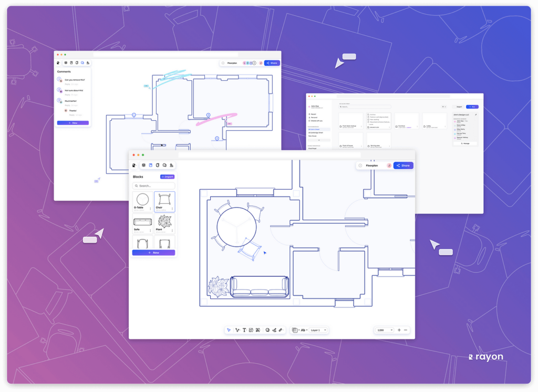Select the measure tool at the toolbar's right end
The width and height of the screenshot is (538, 392).
coord(280,330)
